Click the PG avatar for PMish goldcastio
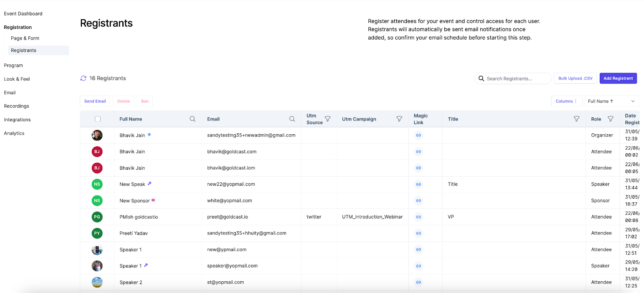 coord(97,217)
